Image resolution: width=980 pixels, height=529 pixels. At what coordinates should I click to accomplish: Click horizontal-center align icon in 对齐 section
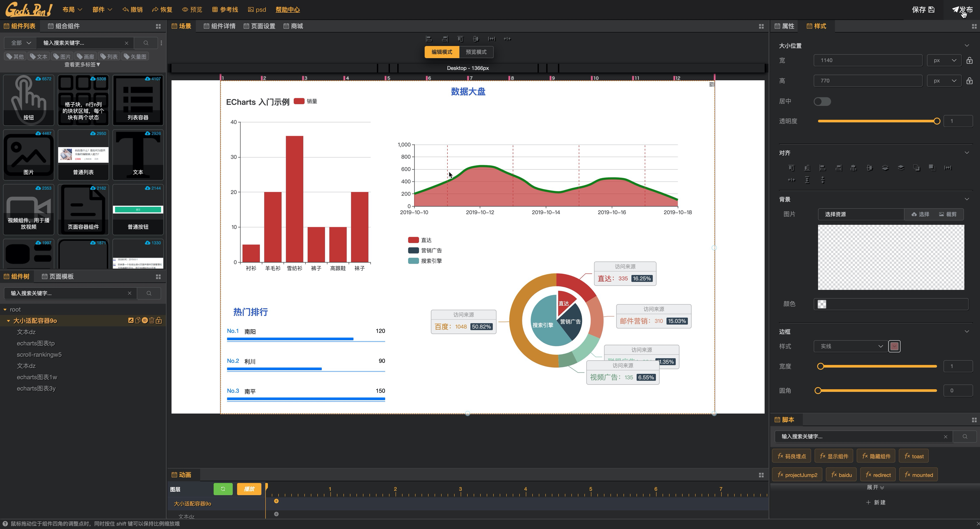[854, 168]
